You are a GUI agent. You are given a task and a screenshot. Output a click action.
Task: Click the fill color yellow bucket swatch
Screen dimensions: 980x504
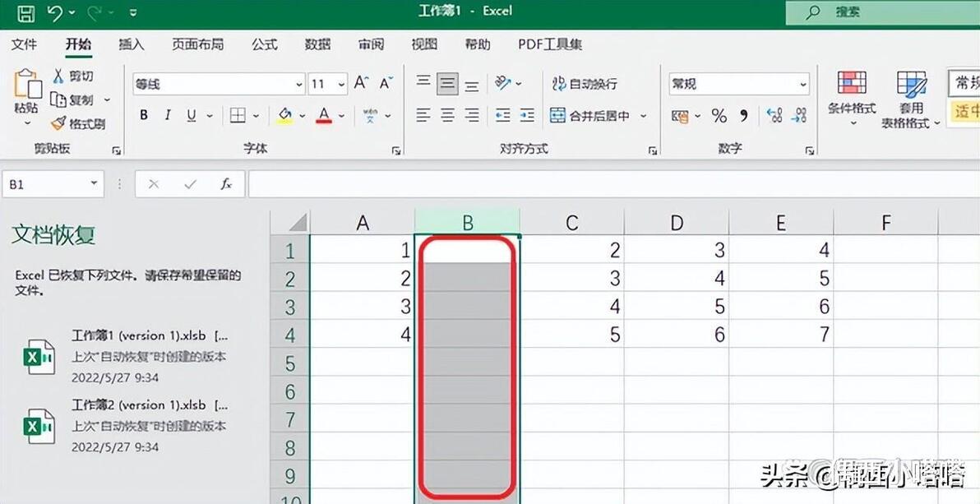[x=285, y=116]
